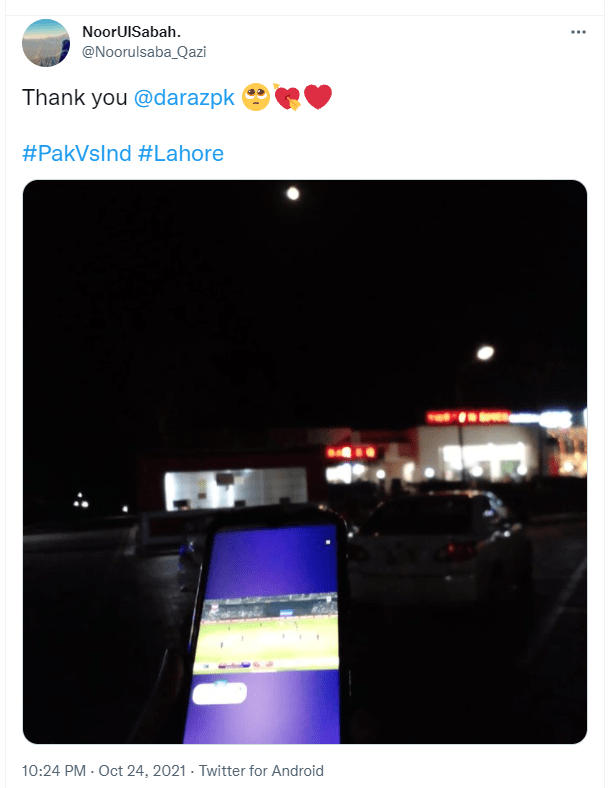This screenshot has height=788, width=613.
Task: Open the Twitter for Android source link
Action: coord(261,770)
